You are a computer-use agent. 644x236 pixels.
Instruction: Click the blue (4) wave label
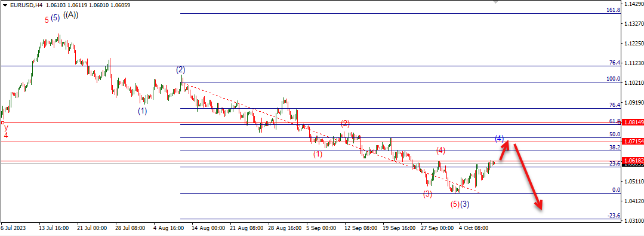tap(500, 138)
